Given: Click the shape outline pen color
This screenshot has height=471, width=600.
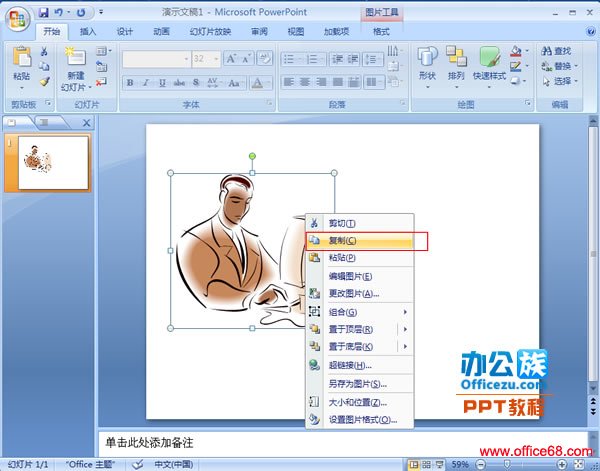Looking at the screenshot, I should pyautogui.click(x=516, y=66).
